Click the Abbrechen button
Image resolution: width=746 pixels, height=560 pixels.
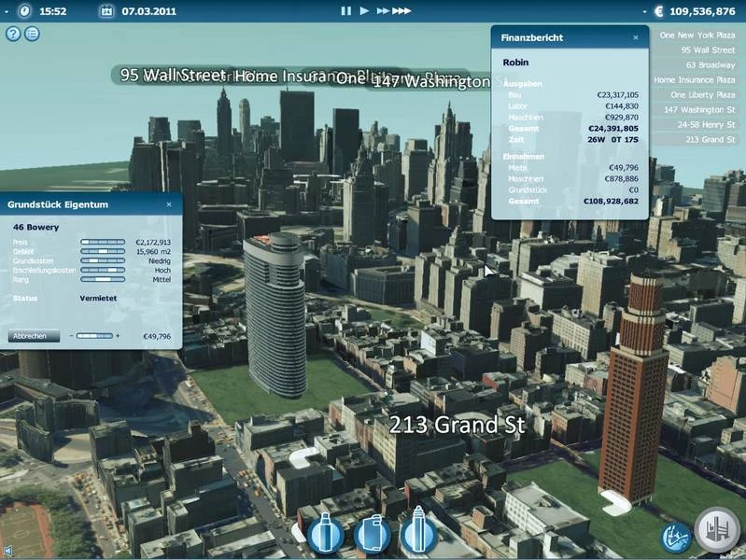(x=34, y=336)
